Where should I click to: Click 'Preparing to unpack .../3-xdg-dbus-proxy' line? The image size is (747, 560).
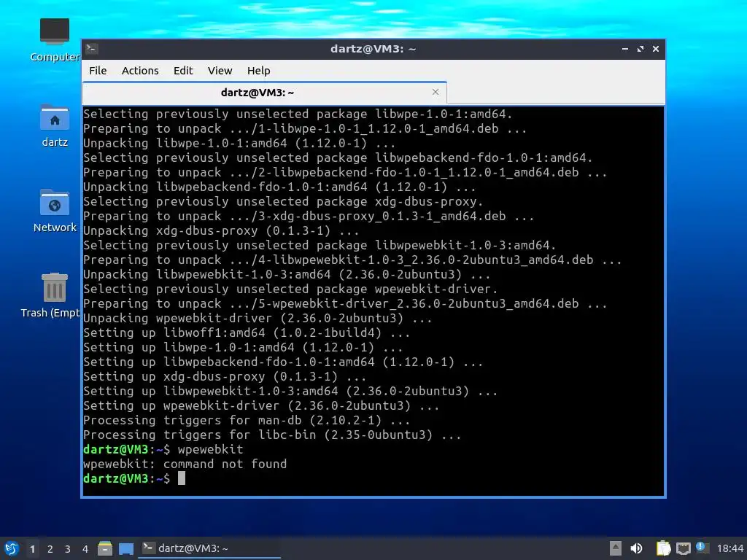[x=309, y=216]
